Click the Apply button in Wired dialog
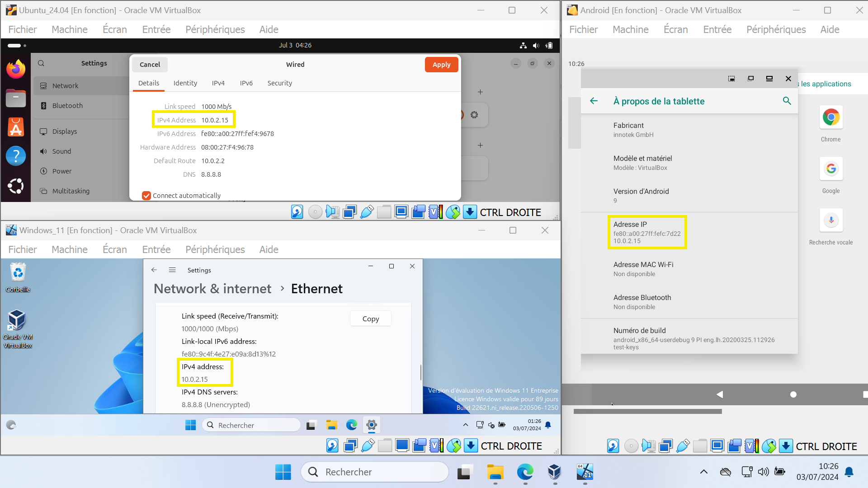This screenshot has width=868, height=488. (441, 65)
